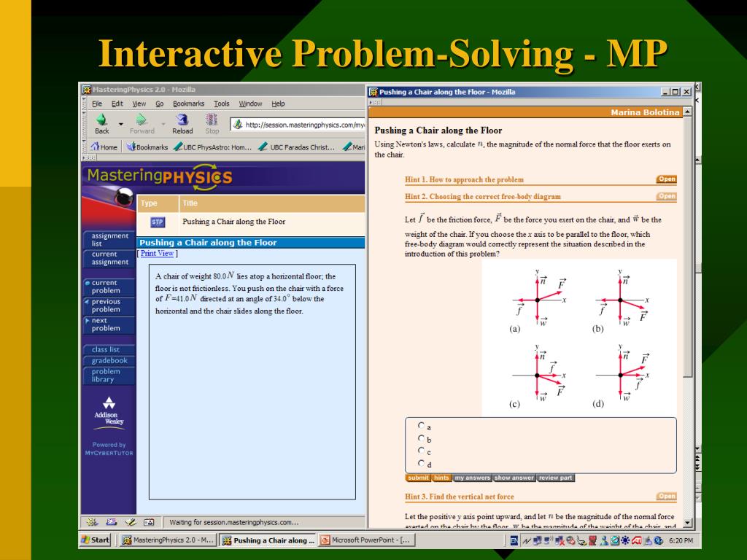This screenshot has width=747, height=560.
Task: Click the scroll down arrow of hint window
Action: pyautogui.click(x=687, y=523)
